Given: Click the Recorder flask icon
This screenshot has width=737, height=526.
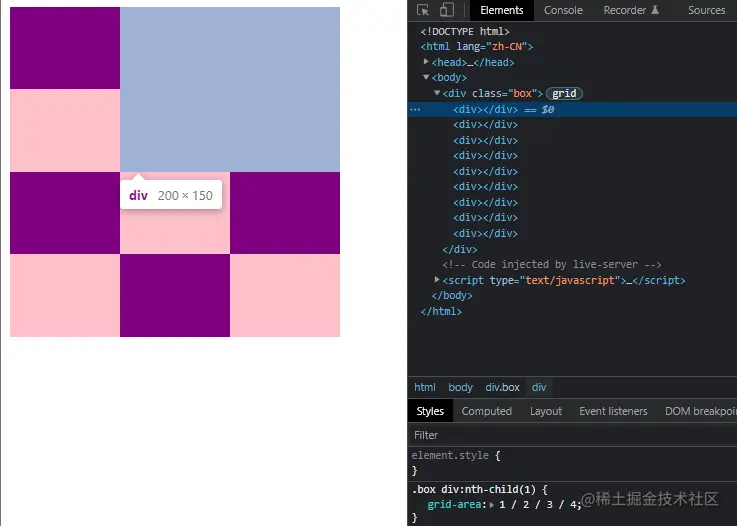Looking at the screenshot, I should 655,10.
